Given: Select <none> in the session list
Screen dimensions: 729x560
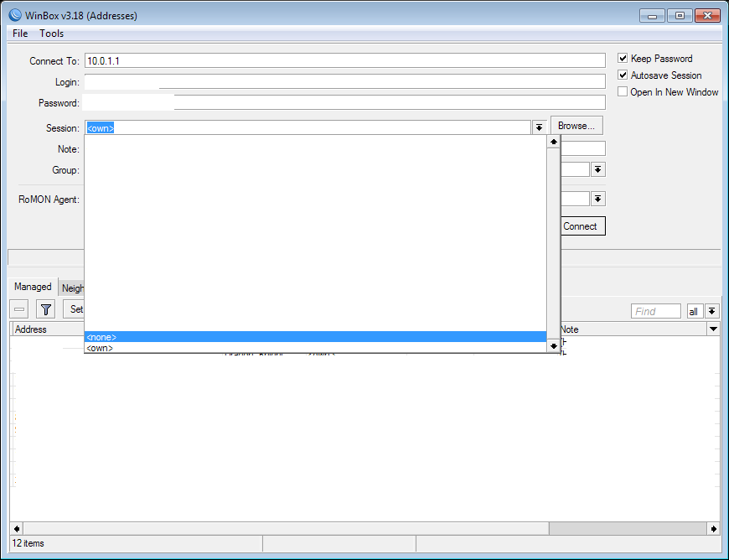Looking at the screenshot, I should (x=315, y=337).
